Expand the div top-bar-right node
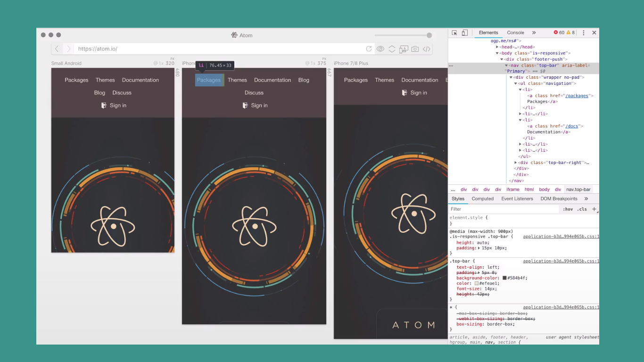644x362 pixels. point(516,163)
